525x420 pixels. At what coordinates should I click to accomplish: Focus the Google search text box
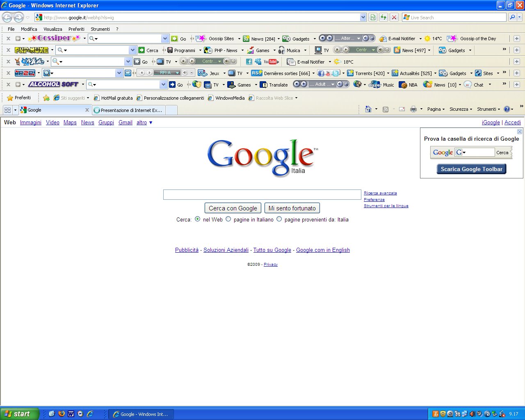coord(262,194)
